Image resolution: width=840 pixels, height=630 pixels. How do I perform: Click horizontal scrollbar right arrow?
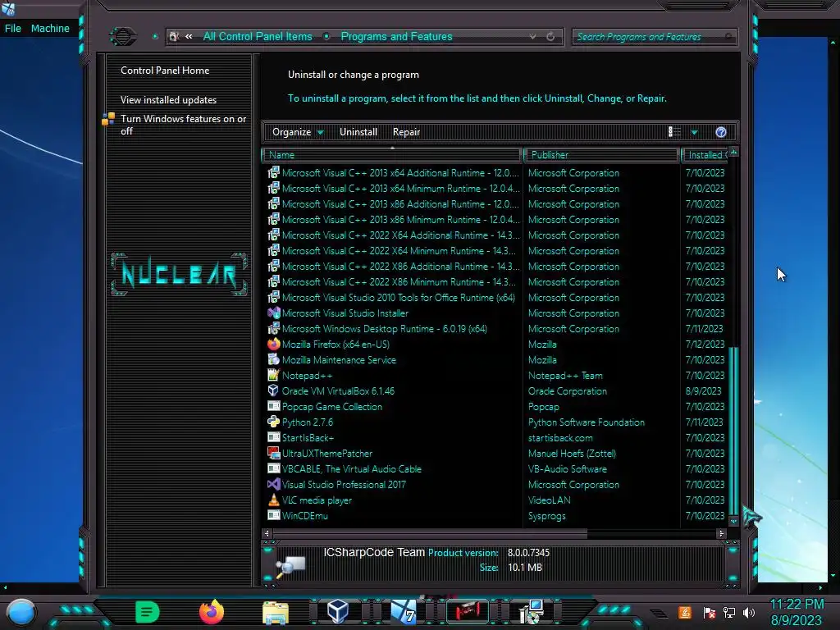tap(721, 533)
